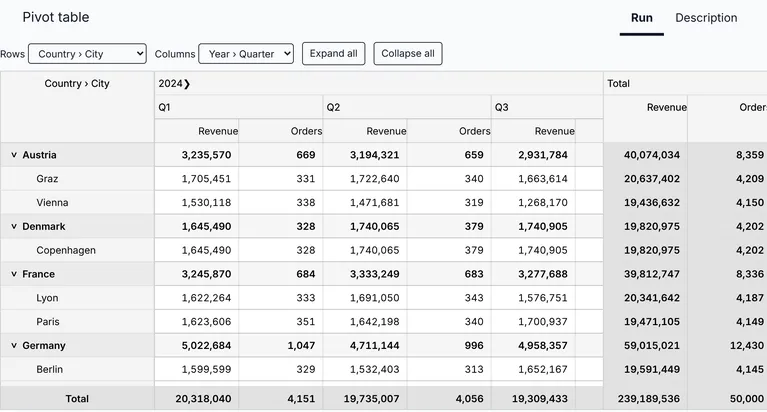Click grand total orders 50,000
This screenshot has width=767, height=412.
click(x=727, y=398)
